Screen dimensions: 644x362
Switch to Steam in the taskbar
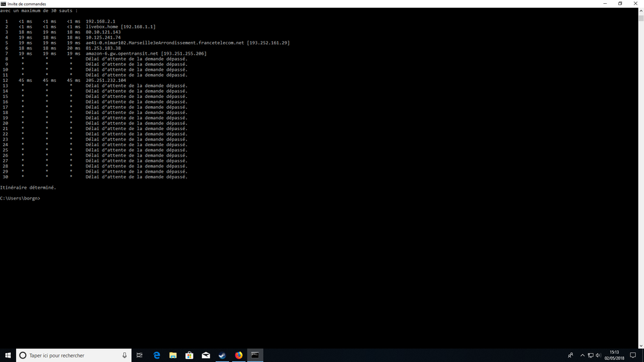tap(222, 356)
